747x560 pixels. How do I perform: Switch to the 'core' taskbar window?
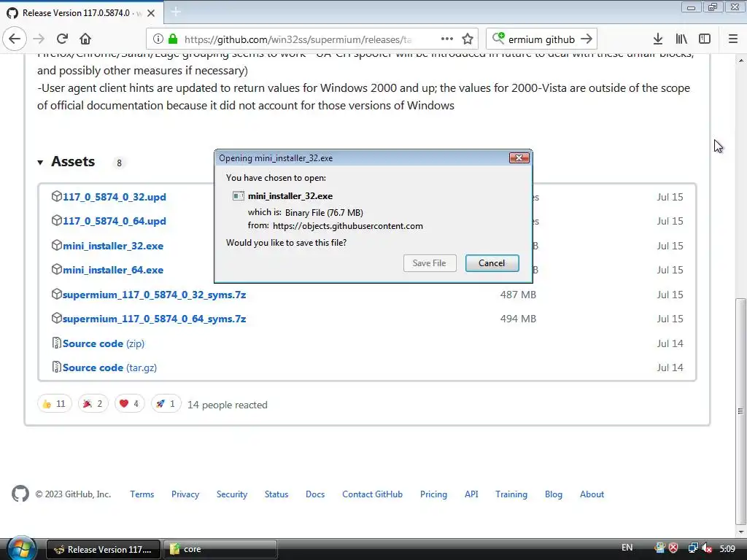click(220, 549)
